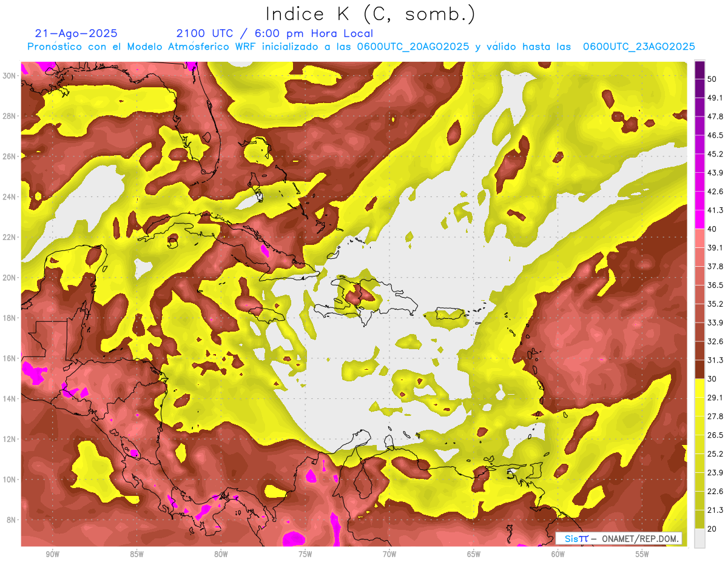The height and width of the screenshot is (562, 728).
Task: Click the valid-until time '0600UTC_23AGO2025'
Action: point(639,47)
